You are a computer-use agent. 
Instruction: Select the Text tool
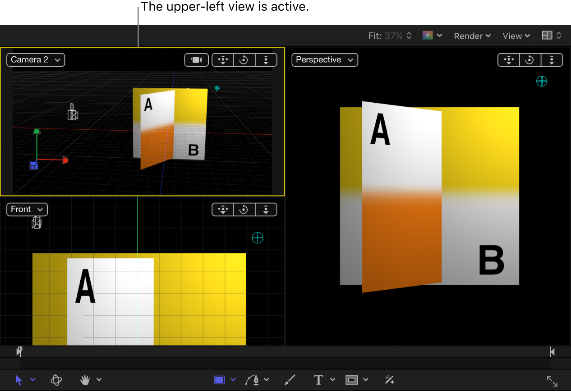click(x=318, y=380)
